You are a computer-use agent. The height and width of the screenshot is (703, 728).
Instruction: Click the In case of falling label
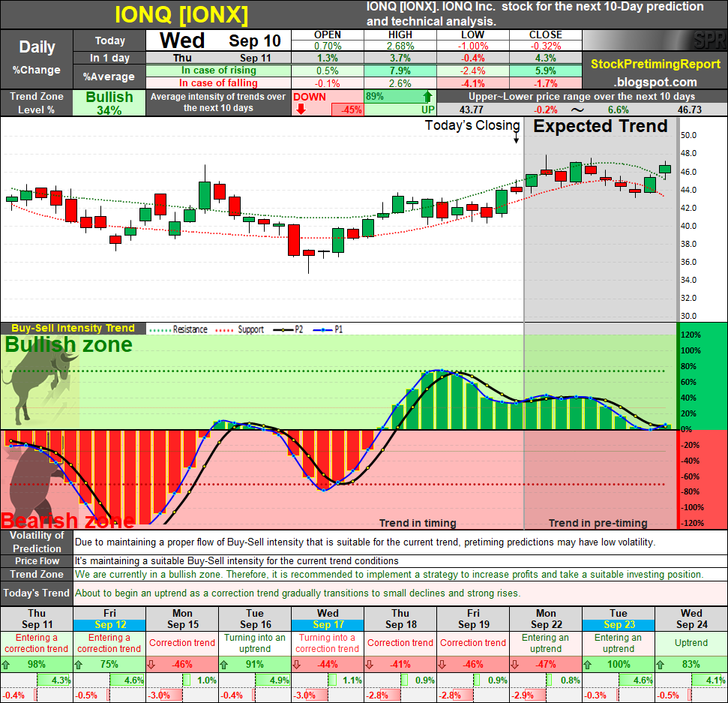(x=219, y=83)
